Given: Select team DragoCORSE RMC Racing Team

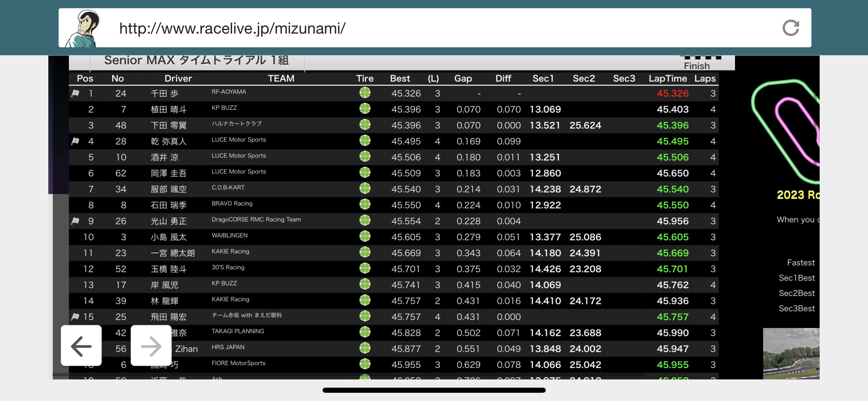Looking at the screenshot, I should tap(256, 219).
